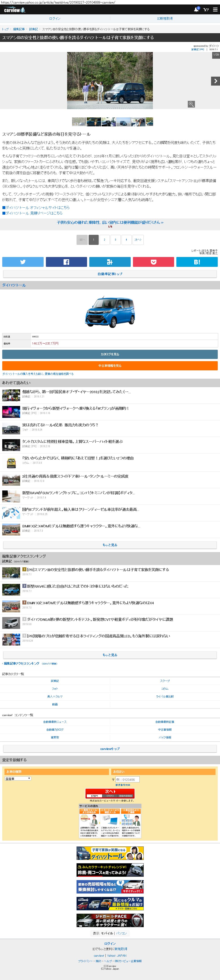Open footer Yahoo! JAPAN link
Screen dimensions: 220x980
[117, 956]
